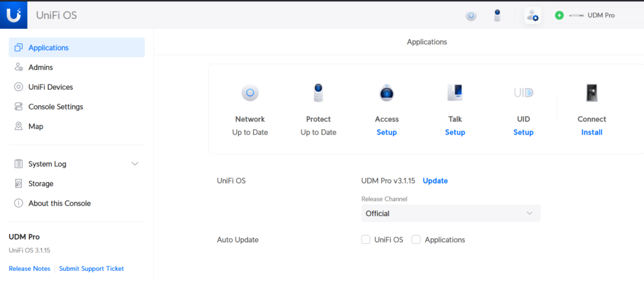The width and height of the screenshot is (644, 281).
Task: Open the Network application tile icon
Action: click(250, 93)
